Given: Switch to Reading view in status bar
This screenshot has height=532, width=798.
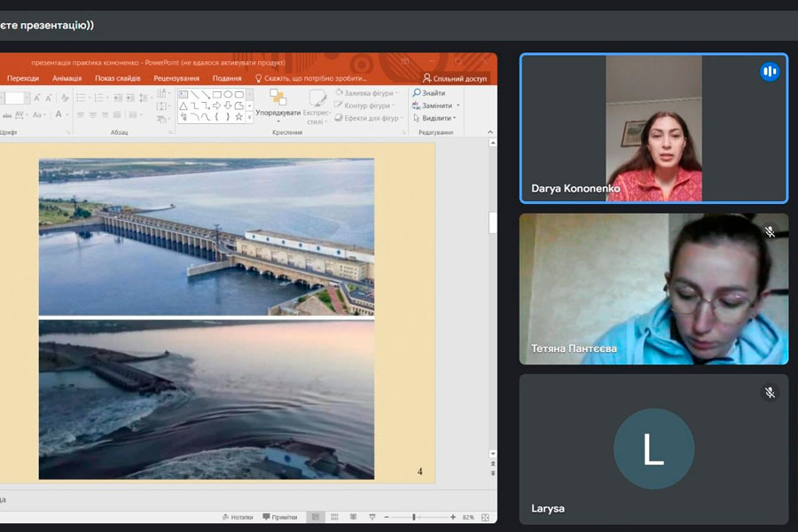Looking at the screenshot, I should 353,517.
